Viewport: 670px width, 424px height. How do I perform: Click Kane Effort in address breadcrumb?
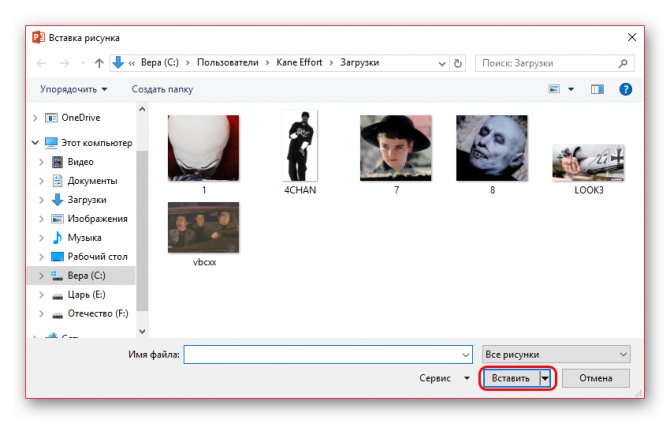(x=299, y=62)
